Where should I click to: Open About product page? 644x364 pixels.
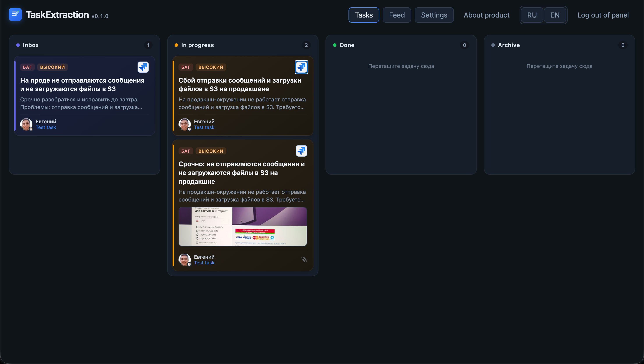click(486, 15)
